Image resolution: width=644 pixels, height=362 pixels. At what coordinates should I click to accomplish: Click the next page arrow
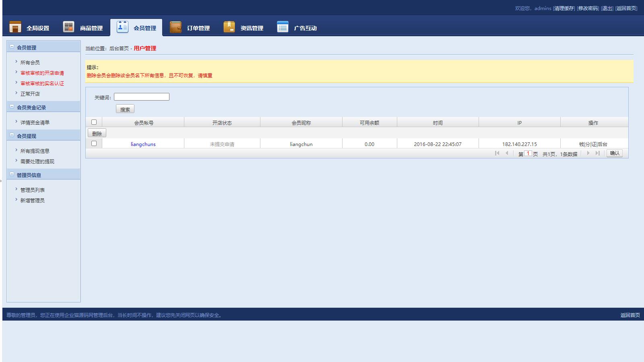point(588,153)
